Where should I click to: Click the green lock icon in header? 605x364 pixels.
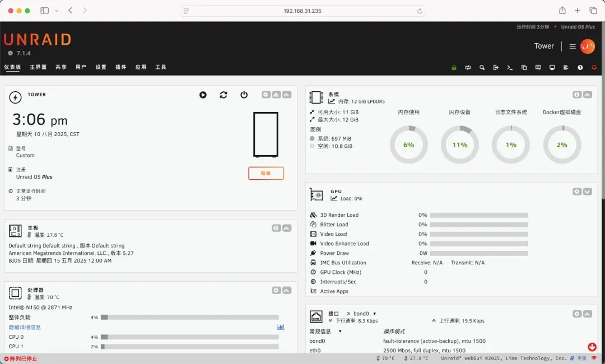click(454, 68)
